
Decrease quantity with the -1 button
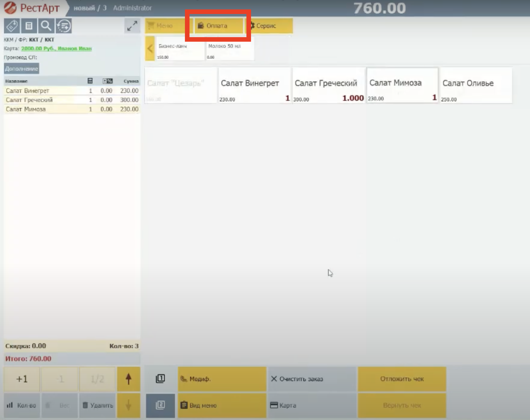[60, 379]
